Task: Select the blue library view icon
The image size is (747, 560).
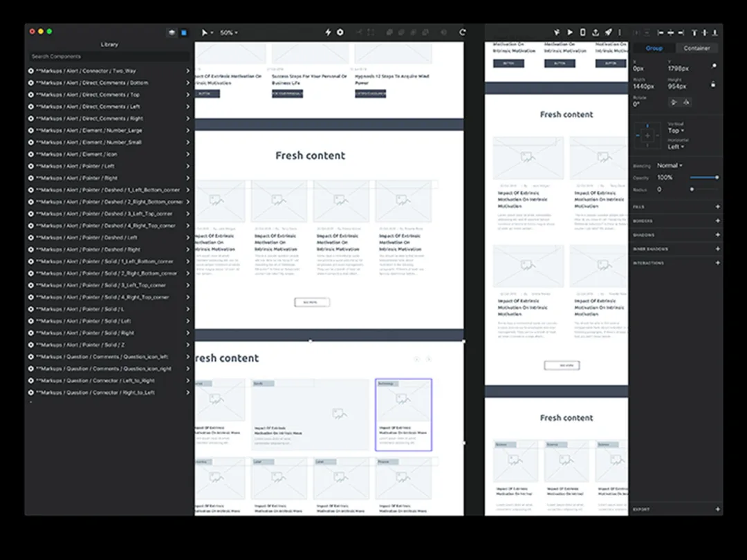Action: pyautogui.click(x=184, y=32)
